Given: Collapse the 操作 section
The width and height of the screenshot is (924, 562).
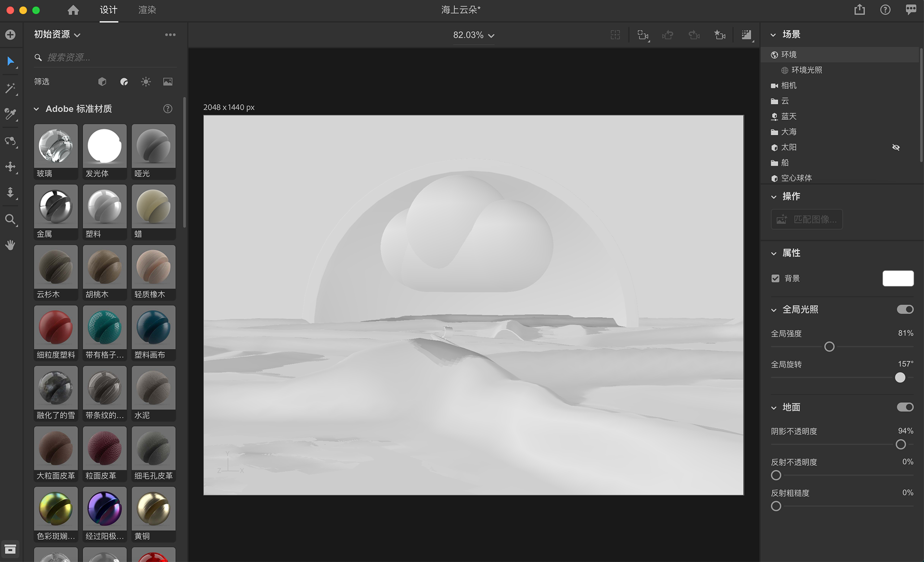Looking at the screenshot, I should coord(773,197).
